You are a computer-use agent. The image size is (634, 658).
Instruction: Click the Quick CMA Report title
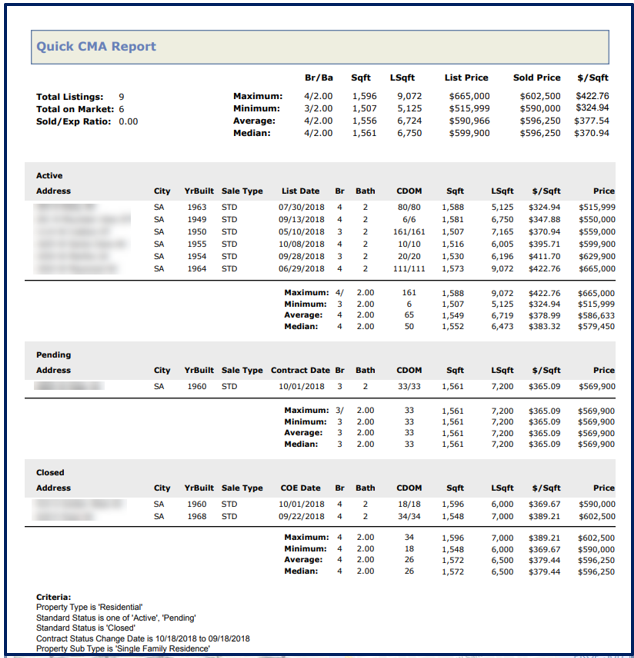click(x=96, y=46)
